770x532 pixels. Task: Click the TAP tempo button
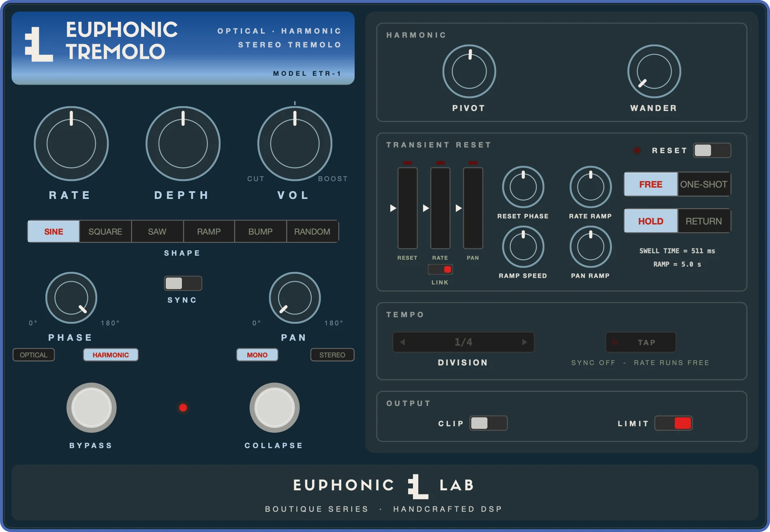tap(641, 342)
